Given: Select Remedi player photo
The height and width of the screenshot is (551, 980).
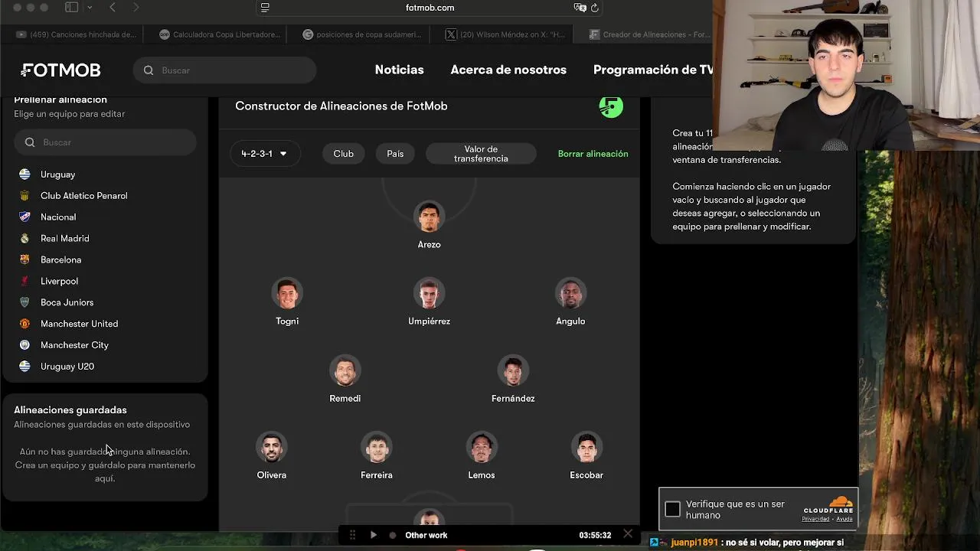Looking at the screenshot, I should pyautogui.click(x=345, y=370).
